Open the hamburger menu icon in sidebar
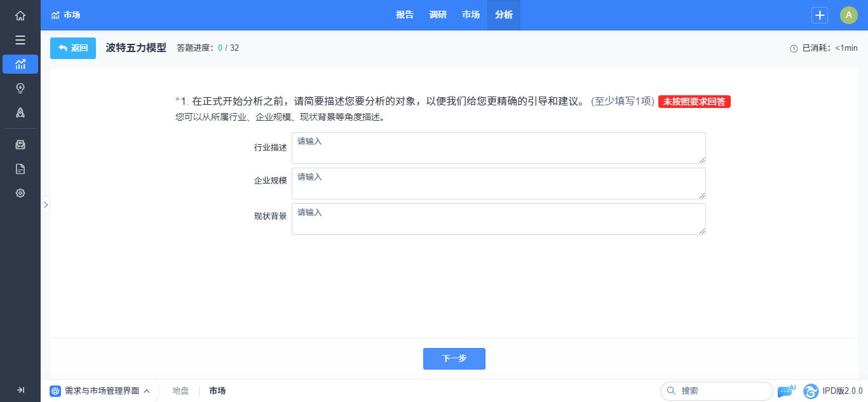This screenshot has height=402, width=868. [20, 40]
